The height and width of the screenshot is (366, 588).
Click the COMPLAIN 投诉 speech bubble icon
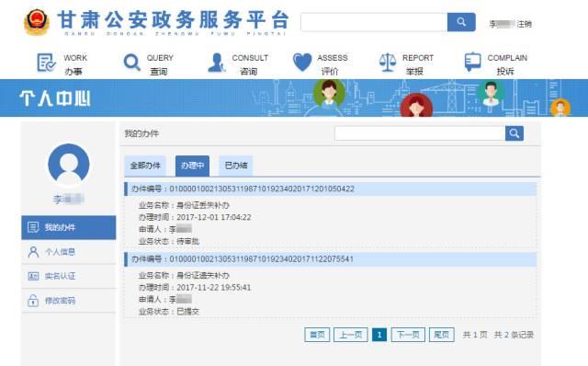click(x=472, y=62)
